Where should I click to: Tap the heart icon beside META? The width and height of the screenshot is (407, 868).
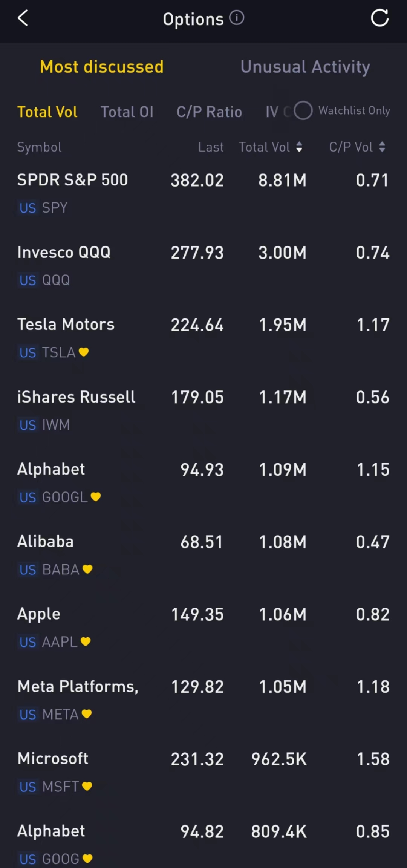pos(87,714)
